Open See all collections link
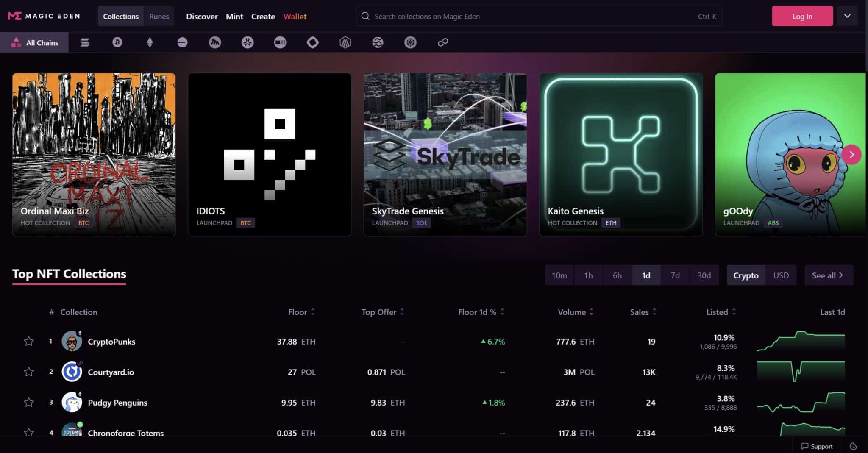 coord(827,275)
